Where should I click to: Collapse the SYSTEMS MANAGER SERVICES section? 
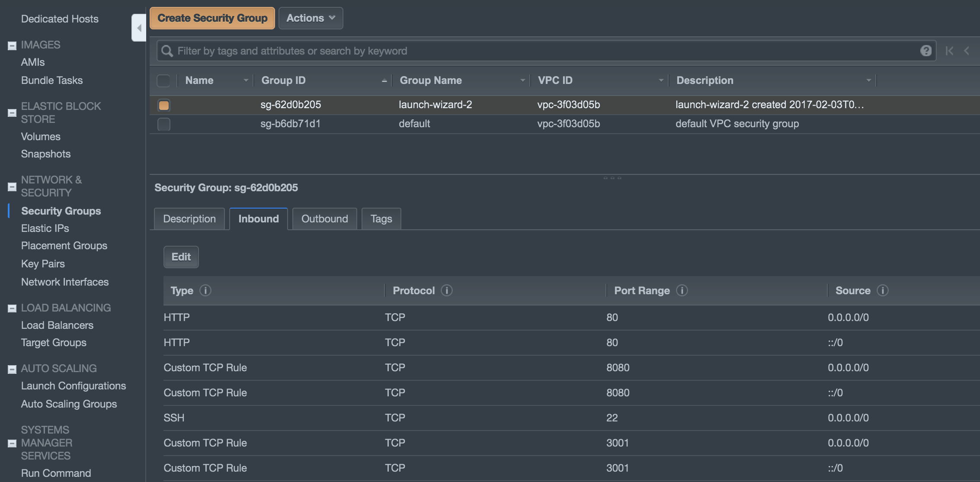12,443
